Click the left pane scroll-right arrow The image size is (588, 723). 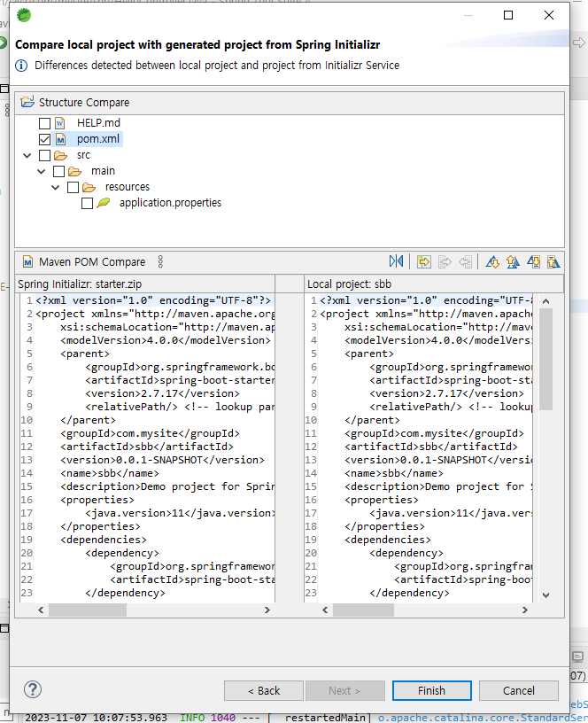point(267,610)
